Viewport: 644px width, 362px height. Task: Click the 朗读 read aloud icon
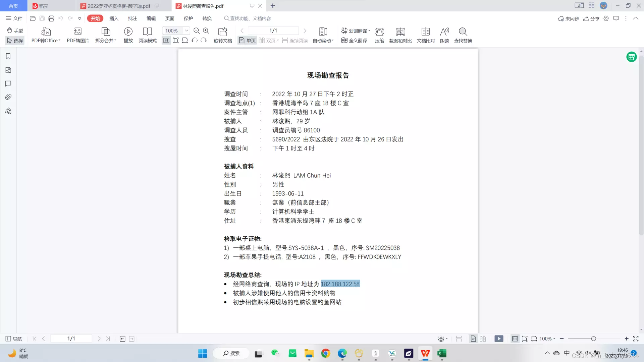point(444,32)
